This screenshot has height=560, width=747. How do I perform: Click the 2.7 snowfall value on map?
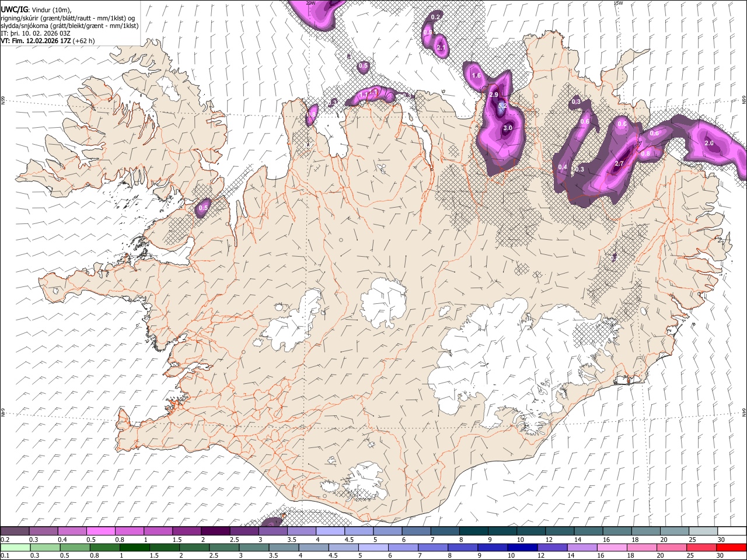pos(620,163)
